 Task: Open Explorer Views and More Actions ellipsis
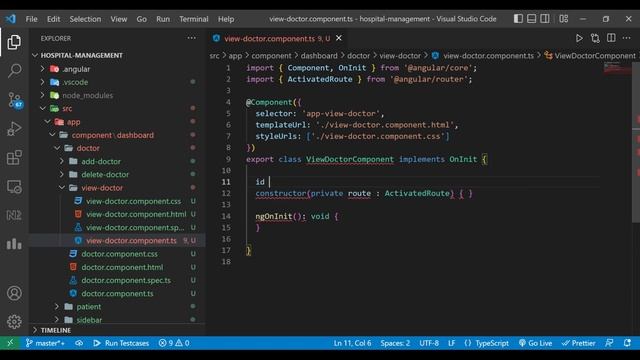click(x=191, y=38)
